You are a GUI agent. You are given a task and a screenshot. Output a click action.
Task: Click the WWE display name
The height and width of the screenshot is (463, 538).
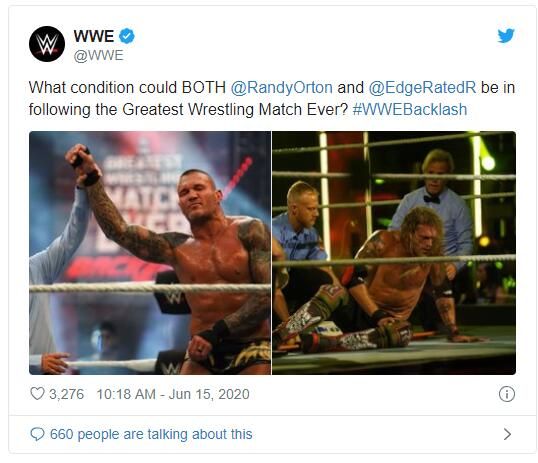(x=94, y=36)
